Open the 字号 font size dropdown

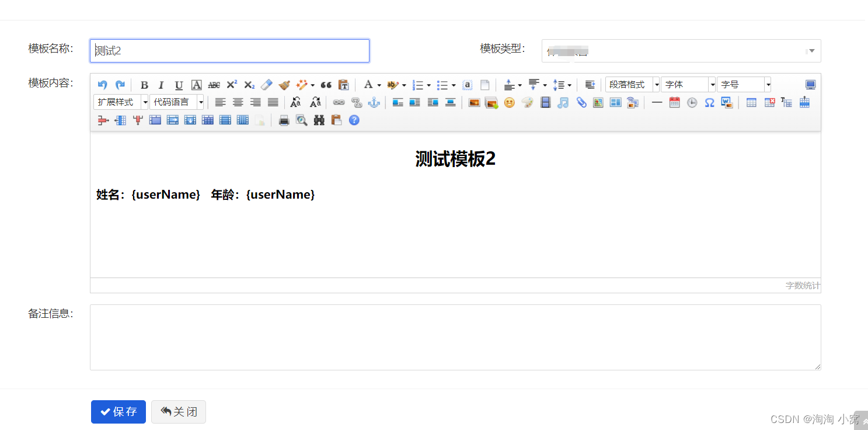744,85
